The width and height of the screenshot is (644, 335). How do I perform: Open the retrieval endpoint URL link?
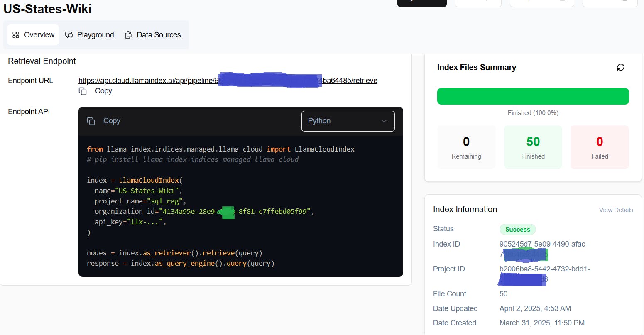[x=228, y=81]
